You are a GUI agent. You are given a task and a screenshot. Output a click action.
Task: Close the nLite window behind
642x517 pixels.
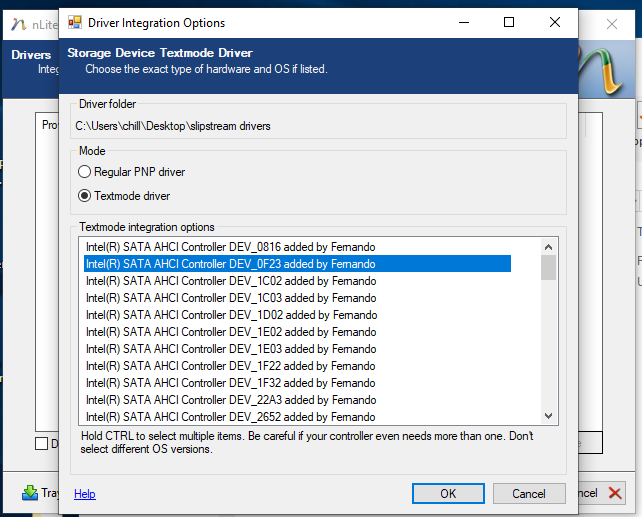(612, 24)
